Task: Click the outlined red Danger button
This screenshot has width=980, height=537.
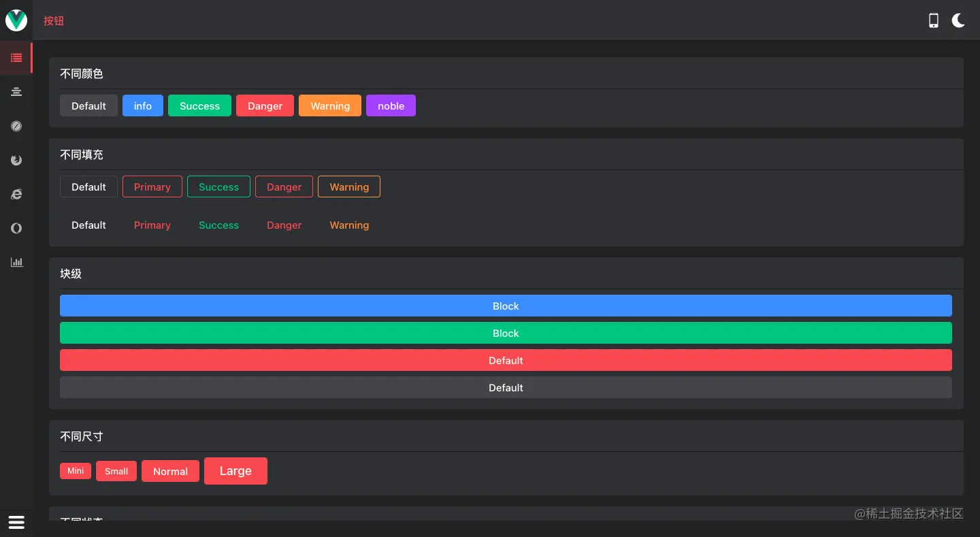Action: tap(284, 186)
